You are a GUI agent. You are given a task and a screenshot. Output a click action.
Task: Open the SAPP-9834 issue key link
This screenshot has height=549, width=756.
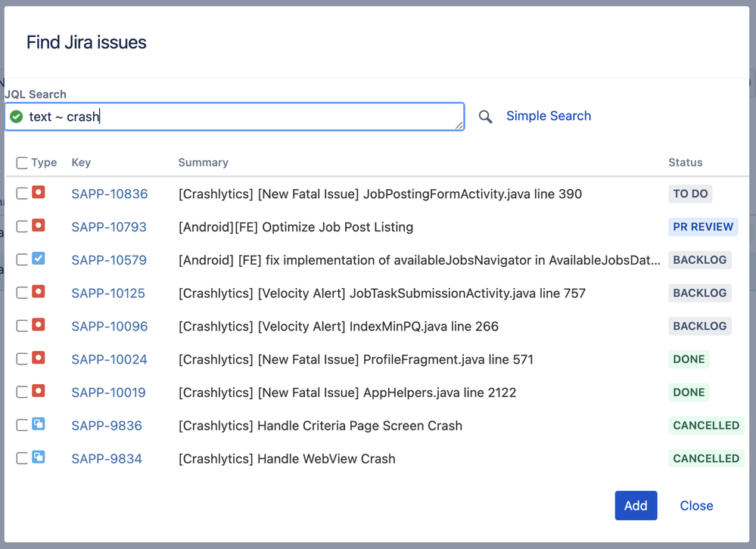[107, 459]
